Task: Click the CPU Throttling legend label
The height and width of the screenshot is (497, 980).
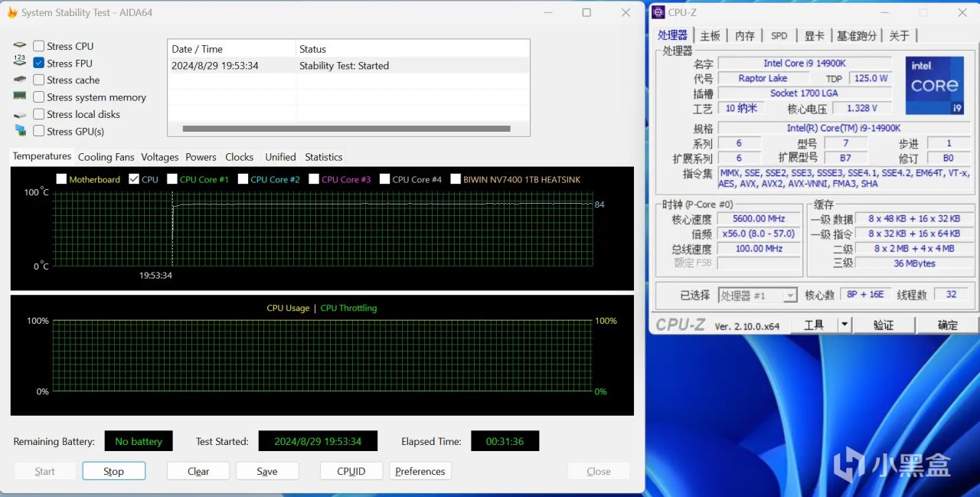Action: 348,308
